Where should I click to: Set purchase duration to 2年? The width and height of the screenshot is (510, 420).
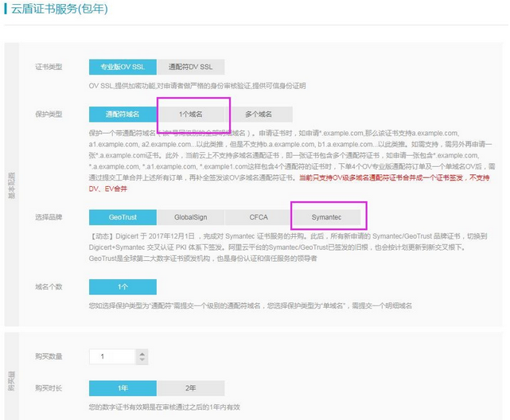tap(191, 388)
